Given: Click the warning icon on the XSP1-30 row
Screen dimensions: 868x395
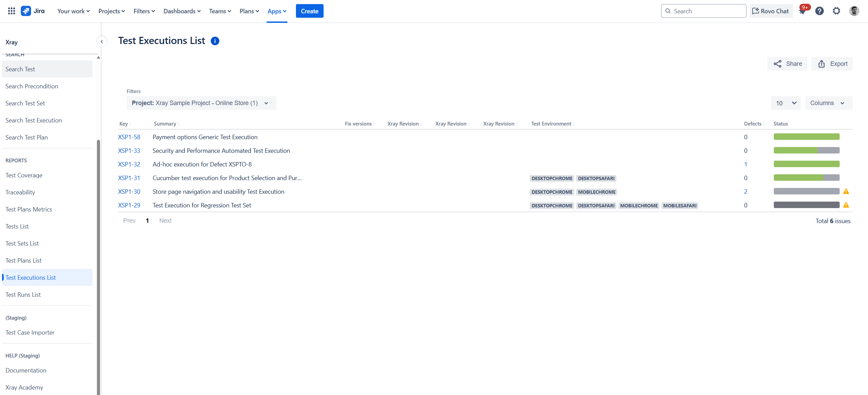Looking at the screenshot, I should point(846,191).
